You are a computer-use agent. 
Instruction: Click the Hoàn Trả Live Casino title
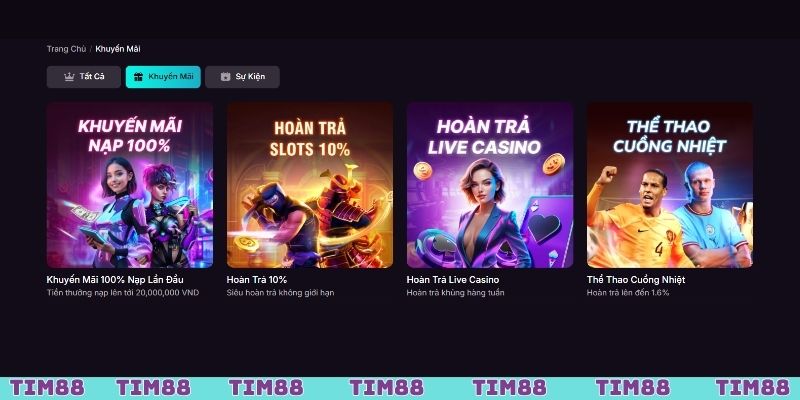tap(453, 280)
